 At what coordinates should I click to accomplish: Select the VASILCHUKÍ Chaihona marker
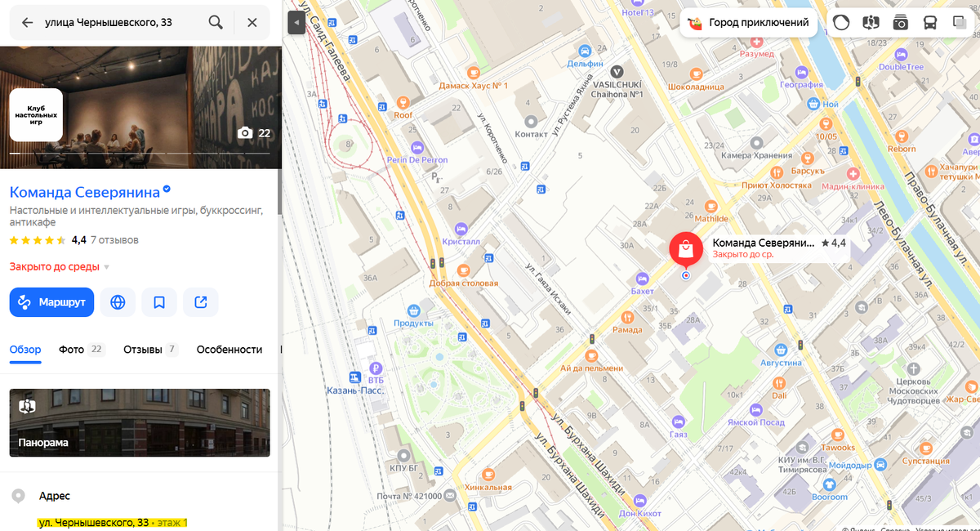(618, 72)
